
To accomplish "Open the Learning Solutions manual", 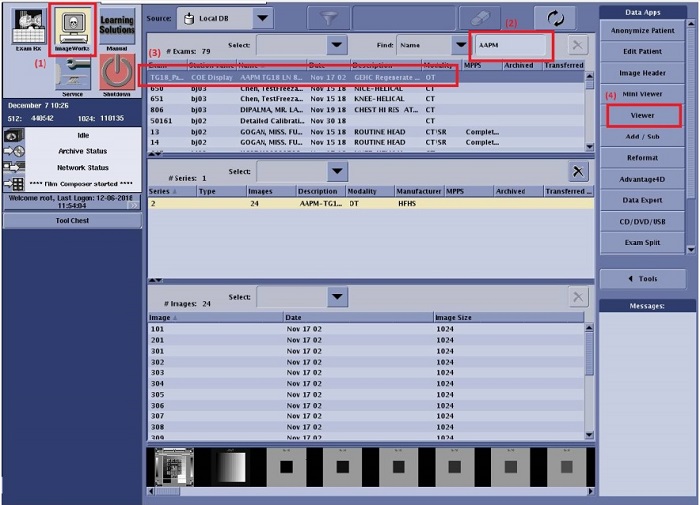I will pos(116,28).
